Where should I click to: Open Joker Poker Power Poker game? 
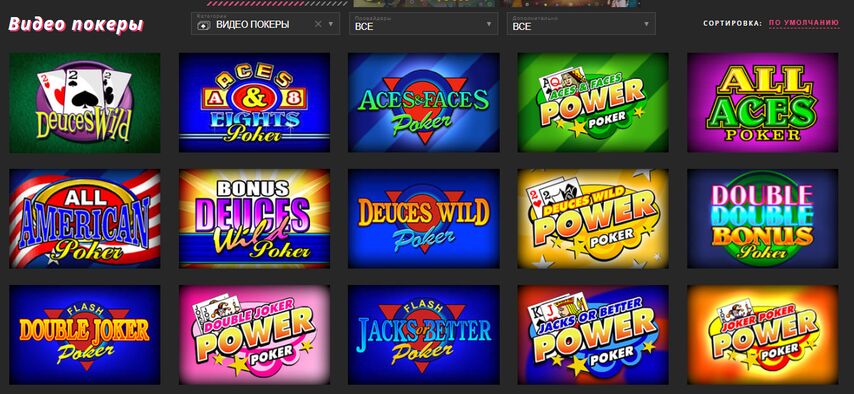click(762, 335)
